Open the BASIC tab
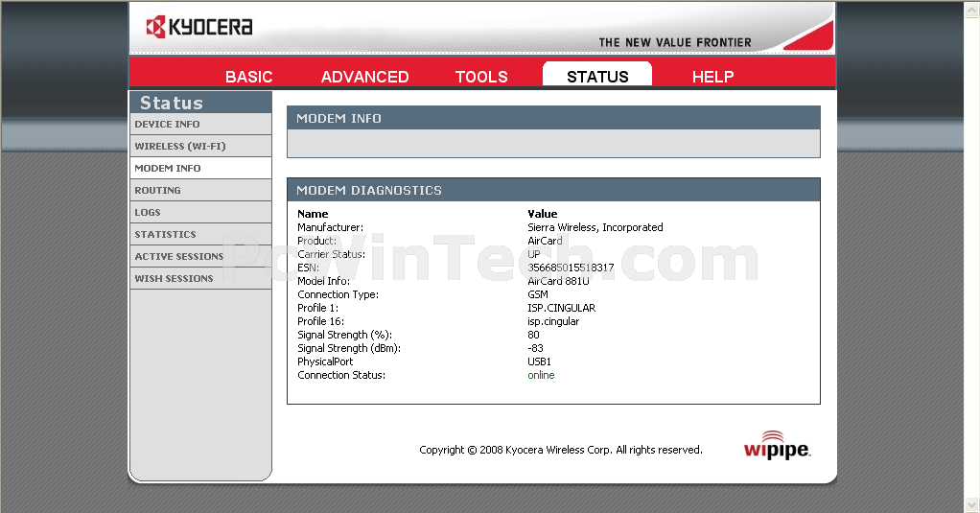The height and width of the screenshot is (513, 980). click(x=248, y=77)
